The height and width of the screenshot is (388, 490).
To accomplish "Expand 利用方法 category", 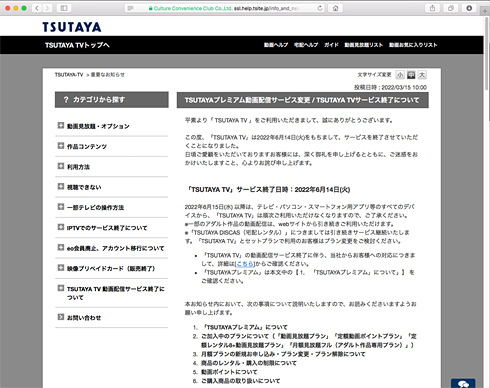I will pos(112,167).
